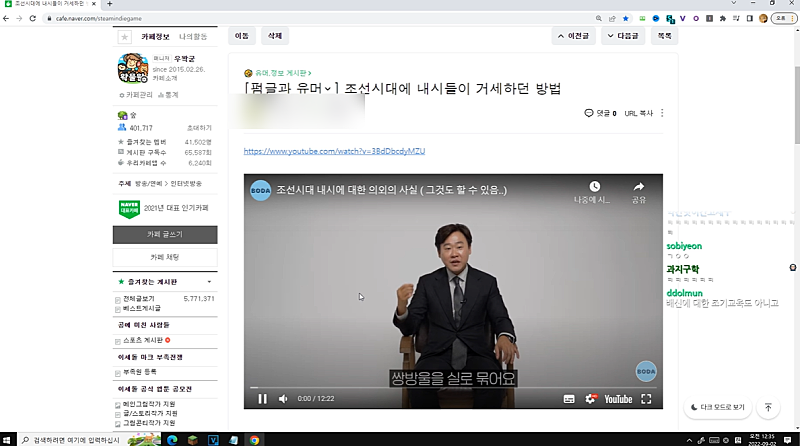Check the 전체글보기 board checkbox
800x446 pixels.
(x=120, y=299)
